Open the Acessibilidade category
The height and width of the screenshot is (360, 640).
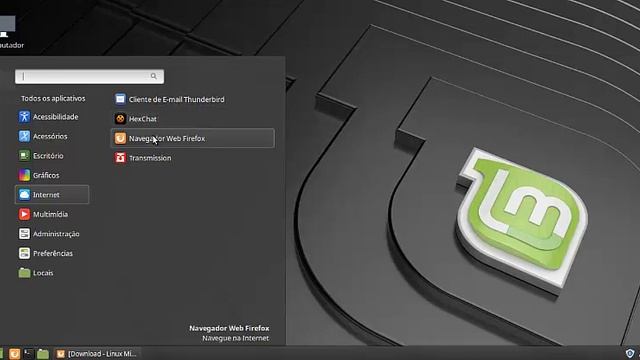click(x=52, y=117)
